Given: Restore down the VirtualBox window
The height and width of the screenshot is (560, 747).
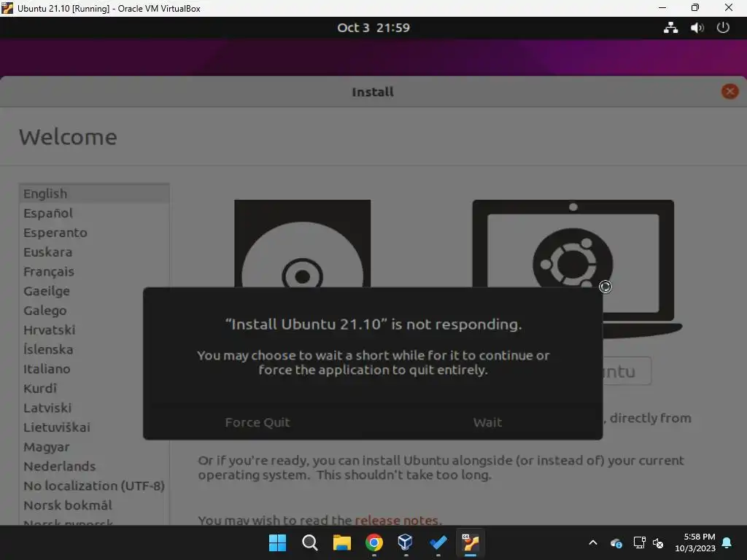Looking at the screenshot, I should [x=695, y=7].
